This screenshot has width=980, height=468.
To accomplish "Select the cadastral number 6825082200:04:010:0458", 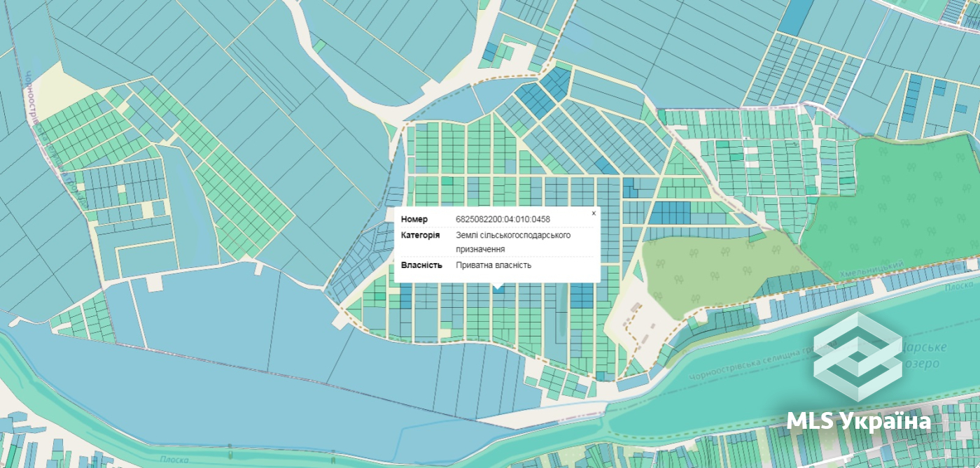I will [x=503, y=220].
